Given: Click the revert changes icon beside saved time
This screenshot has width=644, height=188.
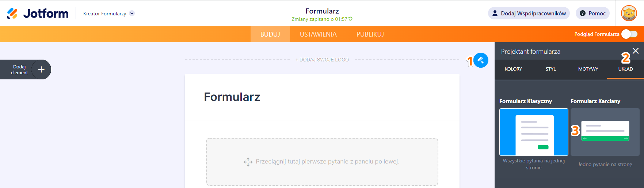Looking at the screenshot, I should (x=351, y=19).
